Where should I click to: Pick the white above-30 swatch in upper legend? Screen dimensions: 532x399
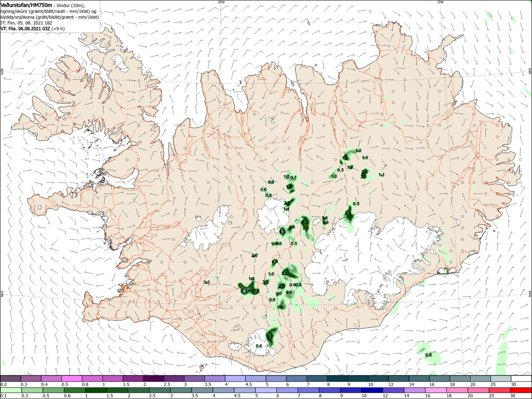tap(521, 379)
